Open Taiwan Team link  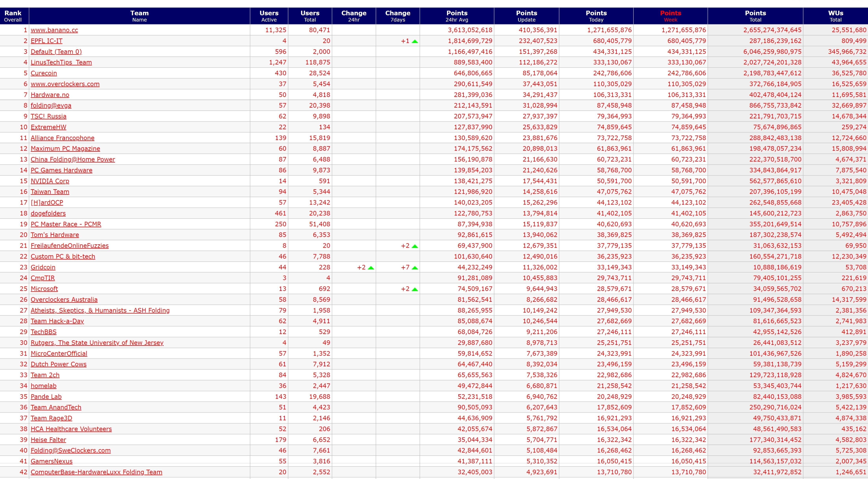tap(50, 192)
